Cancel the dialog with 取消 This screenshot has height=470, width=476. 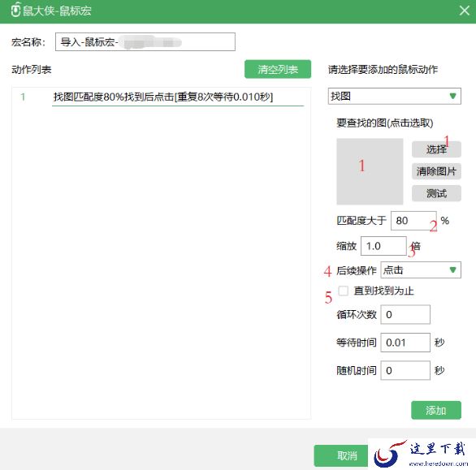pos(341,455)
